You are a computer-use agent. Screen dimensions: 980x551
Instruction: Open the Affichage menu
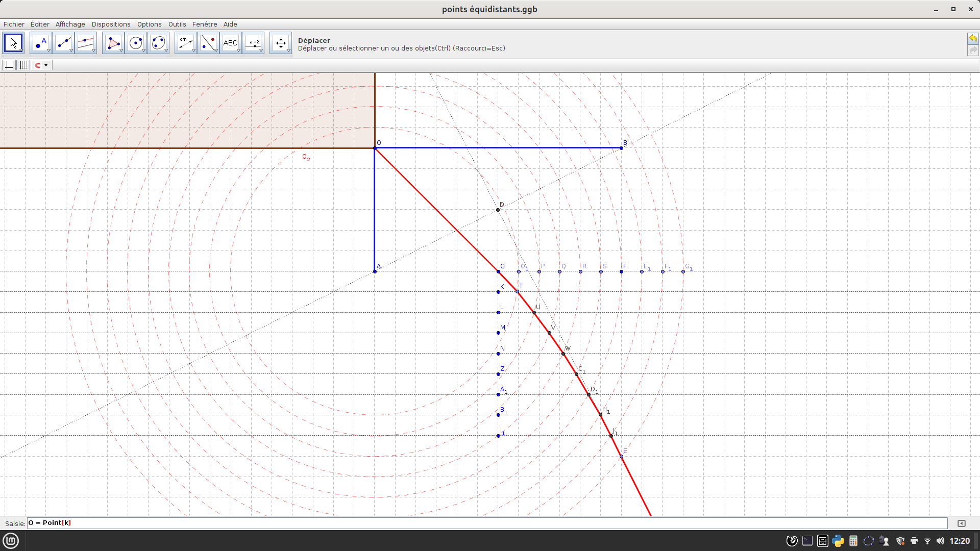tap(70, 24)
